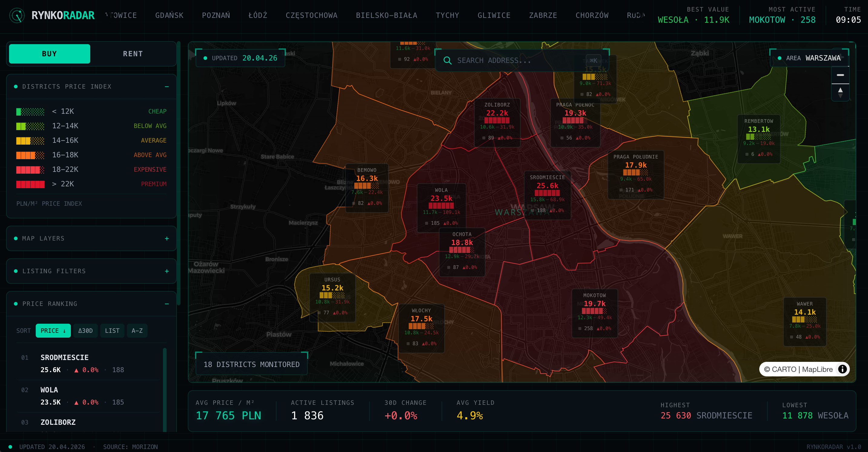Select the POZNAŃ city tab
The width and height of the screenshot is (868, 452).
coord(216,15)
